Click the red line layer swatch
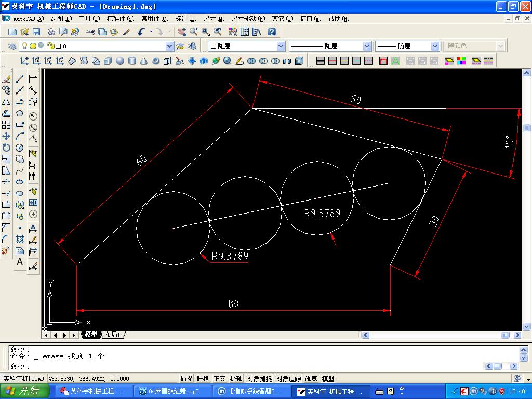The image size is (532, 399). 332,61
